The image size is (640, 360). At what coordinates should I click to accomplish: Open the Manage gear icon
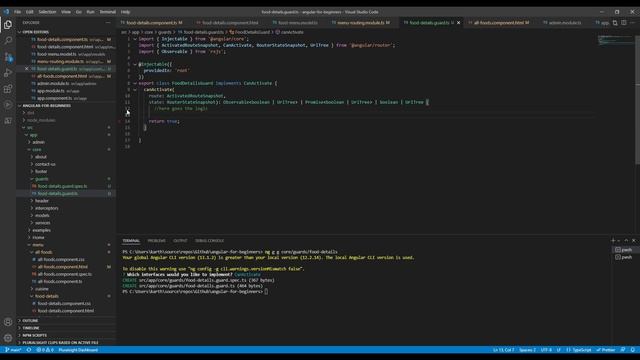(x=8, y=338)
